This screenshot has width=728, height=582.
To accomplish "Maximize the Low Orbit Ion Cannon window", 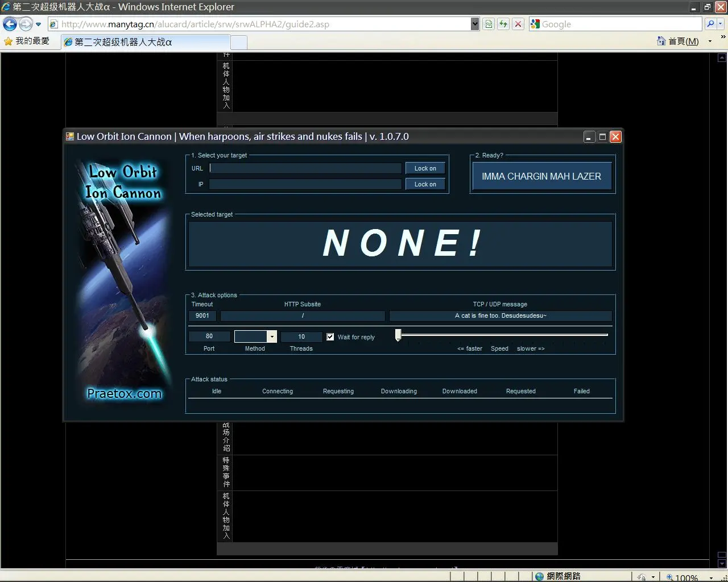I will 602,136.
